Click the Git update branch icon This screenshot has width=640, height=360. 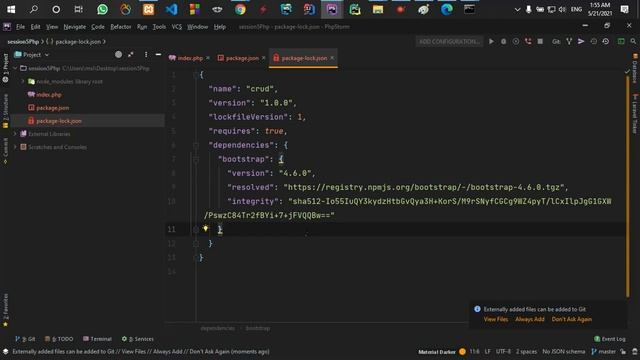[569, 41]
